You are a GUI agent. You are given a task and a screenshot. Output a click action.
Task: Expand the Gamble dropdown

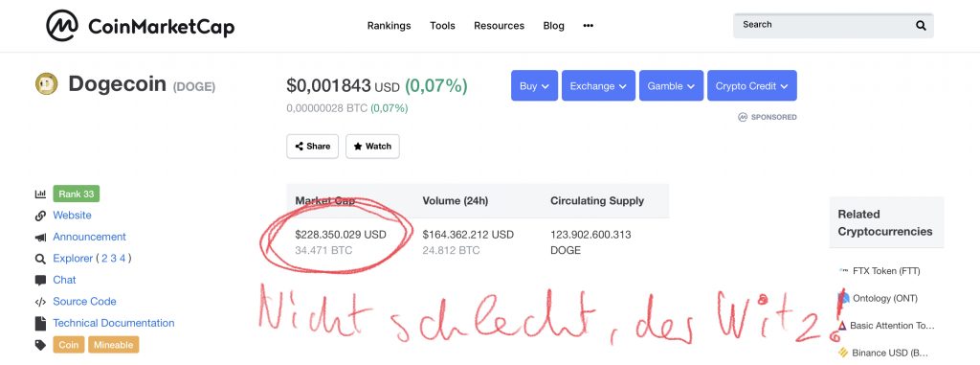(x=671, y=86)
